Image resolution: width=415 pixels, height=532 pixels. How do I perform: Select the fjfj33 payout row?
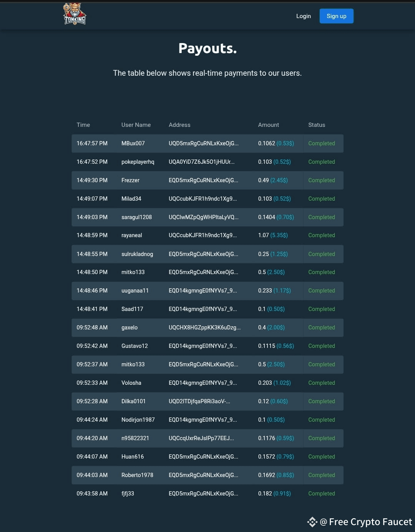tap(207, 494)
